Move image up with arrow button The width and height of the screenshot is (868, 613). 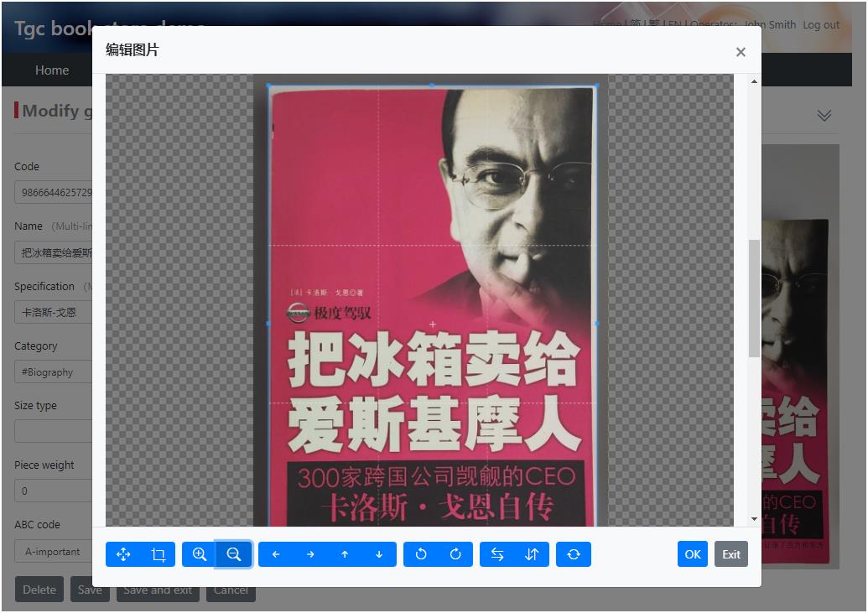(345, 554)
